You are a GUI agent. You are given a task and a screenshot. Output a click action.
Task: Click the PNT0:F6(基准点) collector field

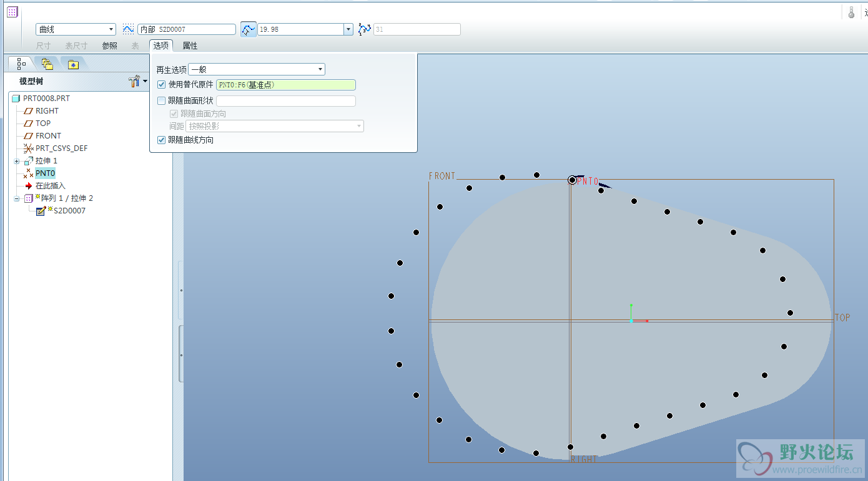pos(286,85)
